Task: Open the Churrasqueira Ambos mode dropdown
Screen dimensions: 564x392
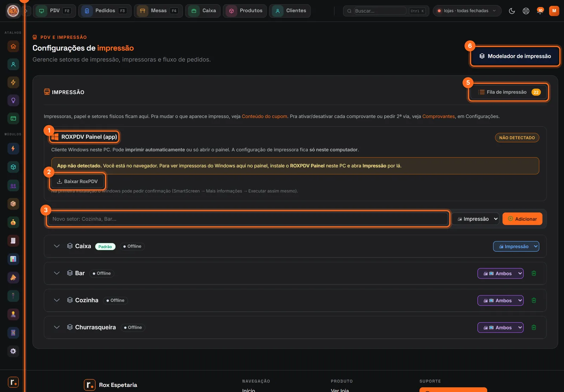Action: point(501,327)
